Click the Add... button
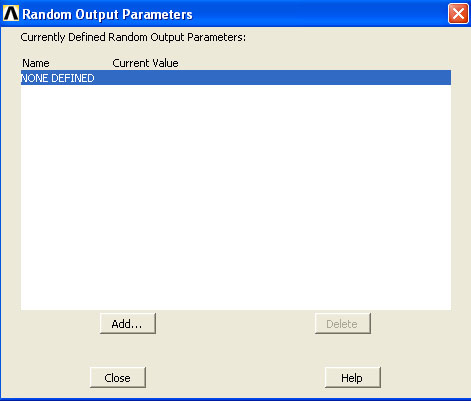 pyautogui.click(x=128, y=323)
